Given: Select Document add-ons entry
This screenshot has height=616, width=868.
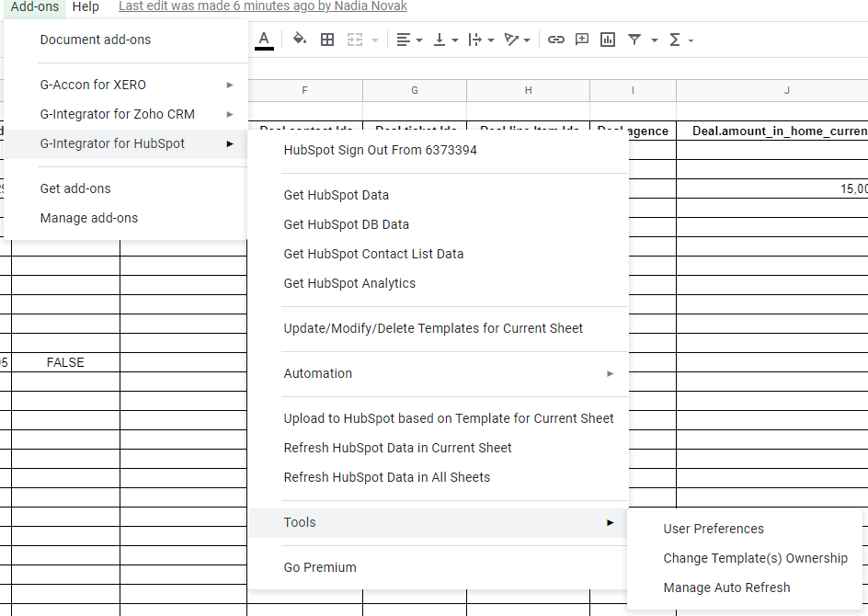Looking at the screenshot, I should (126, 40).
